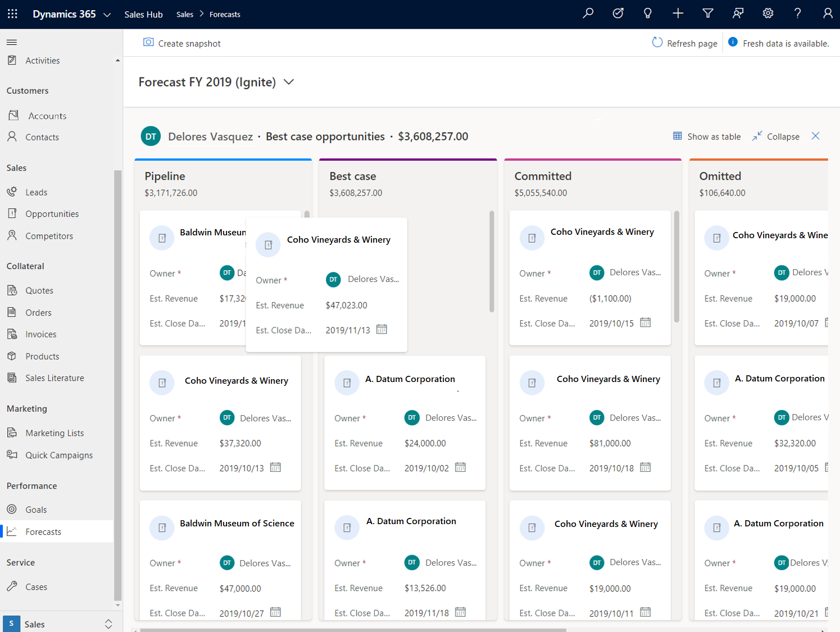The image size is (840, 632).
Task: Select the Opportunities icon in the sidebar
Action: pyautogui.click(x=11, y=213)
